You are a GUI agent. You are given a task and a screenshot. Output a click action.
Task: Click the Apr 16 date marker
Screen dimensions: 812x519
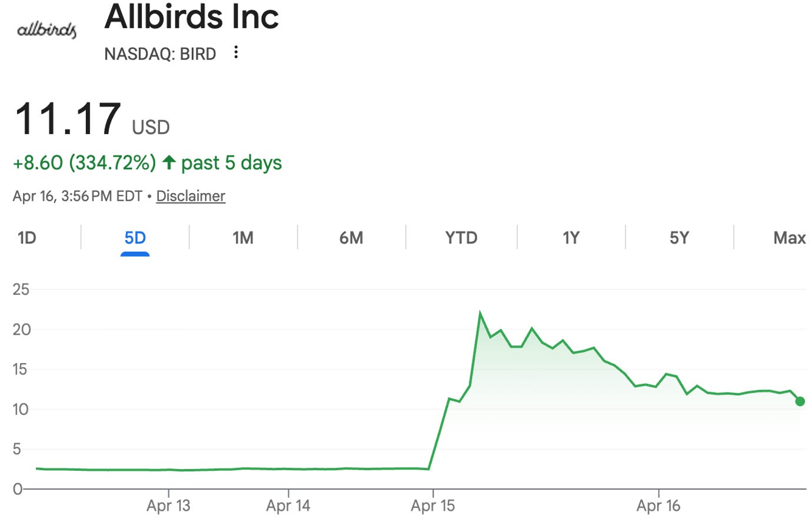click(658, 505)
